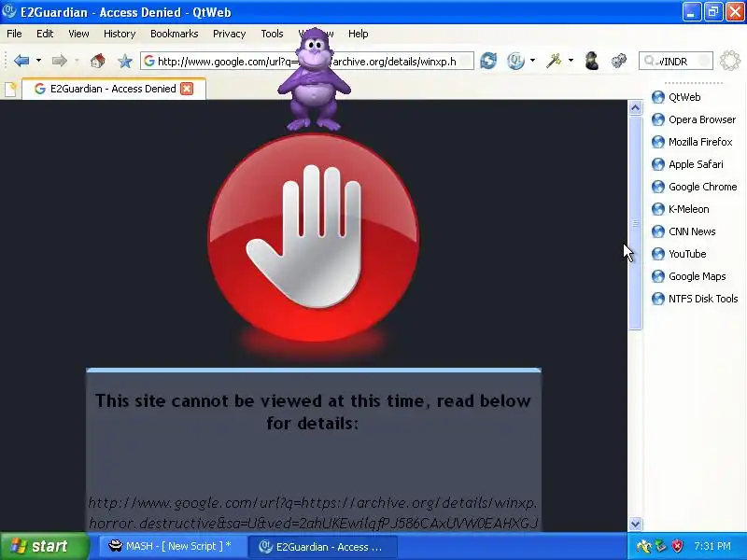Close the E2Guardian tab with red X
The height and width of the screenshot is (560, 747).
point(187,89)
